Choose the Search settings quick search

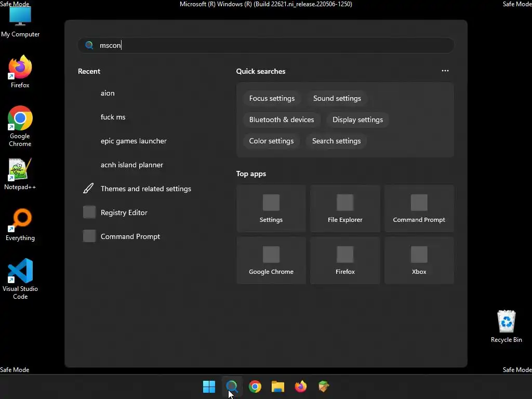[336, 141]
